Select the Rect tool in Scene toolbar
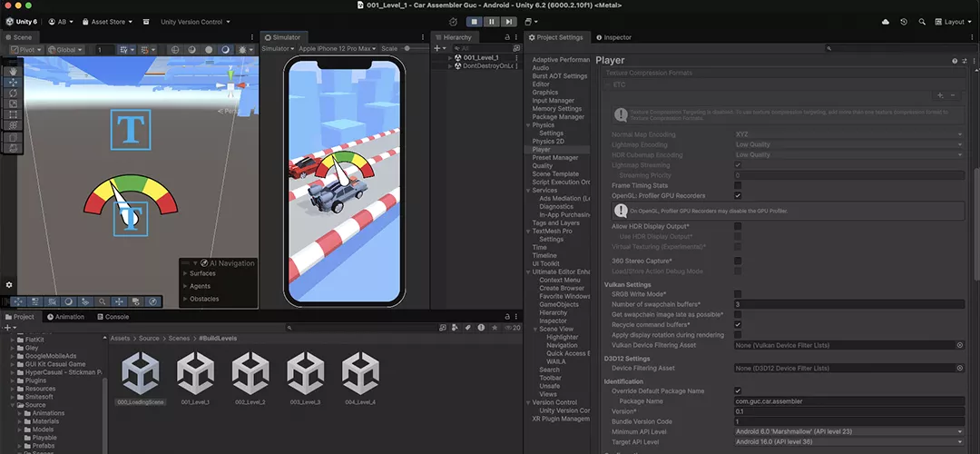This screenshot has height=454, width=980. coord(13,114)
